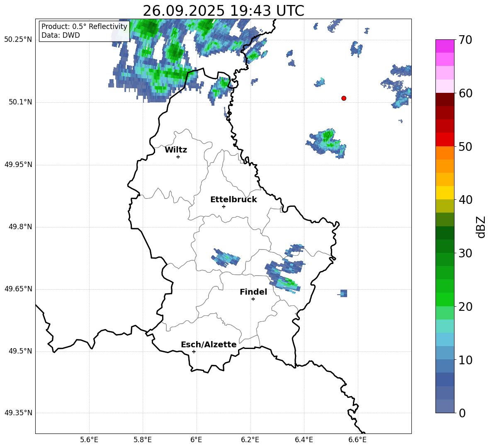Image resolution: width=491 pixels, height=448 pixels.
Task: Click the 5.6°E longitude label
Action: 89,440
